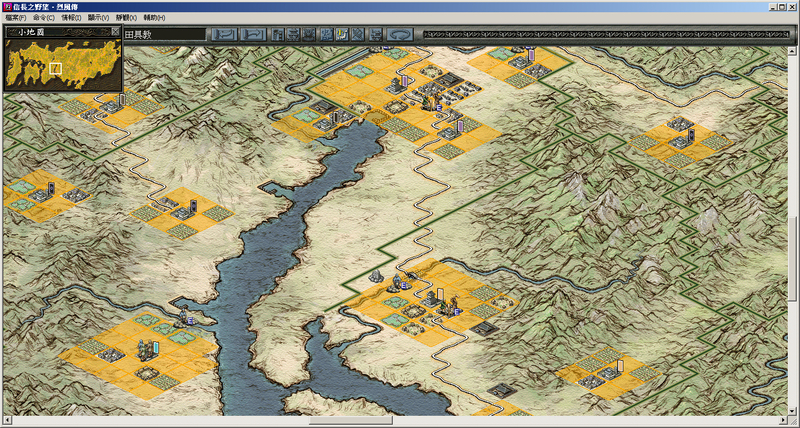Viewport: 800px width, 428px height.
Task: Click the printer-like toolbar icon
Action: (376, 34)
